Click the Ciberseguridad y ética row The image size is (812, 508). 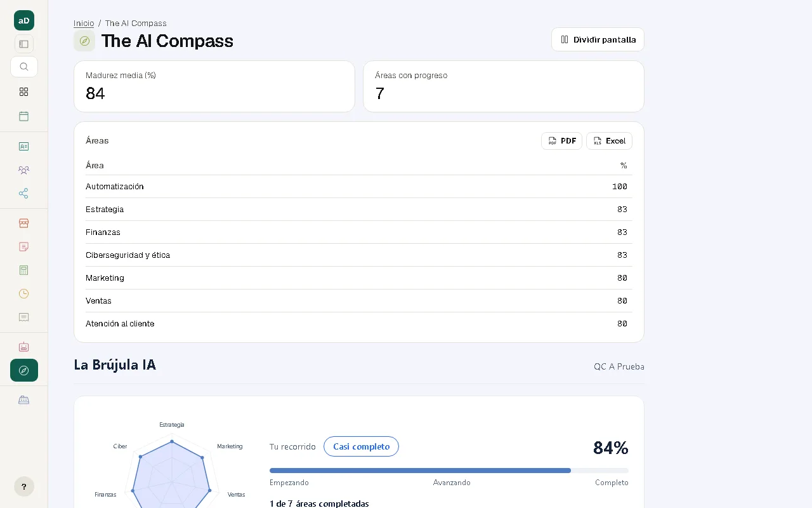click(359, 255)
